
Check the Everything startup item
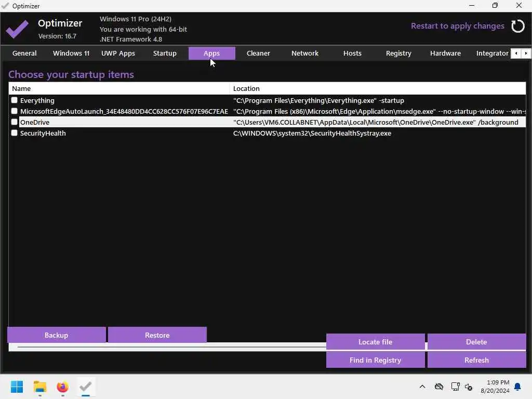pyautogui.click(x=14, y=100)
